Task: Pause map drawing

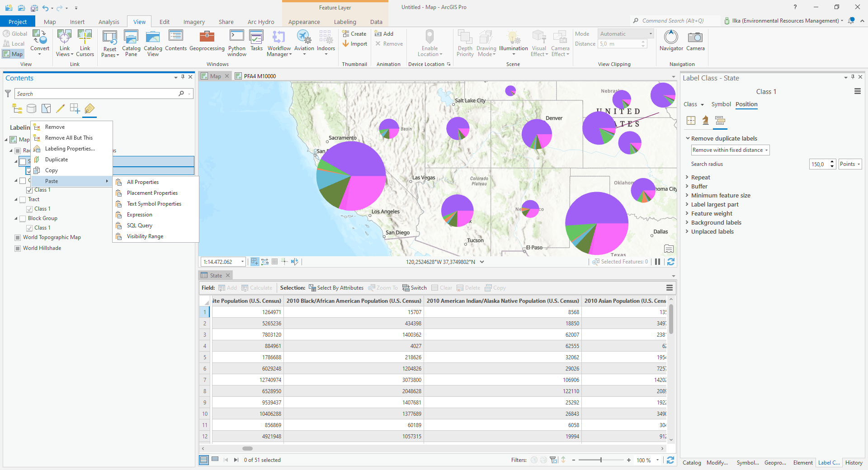Action: 657,262
